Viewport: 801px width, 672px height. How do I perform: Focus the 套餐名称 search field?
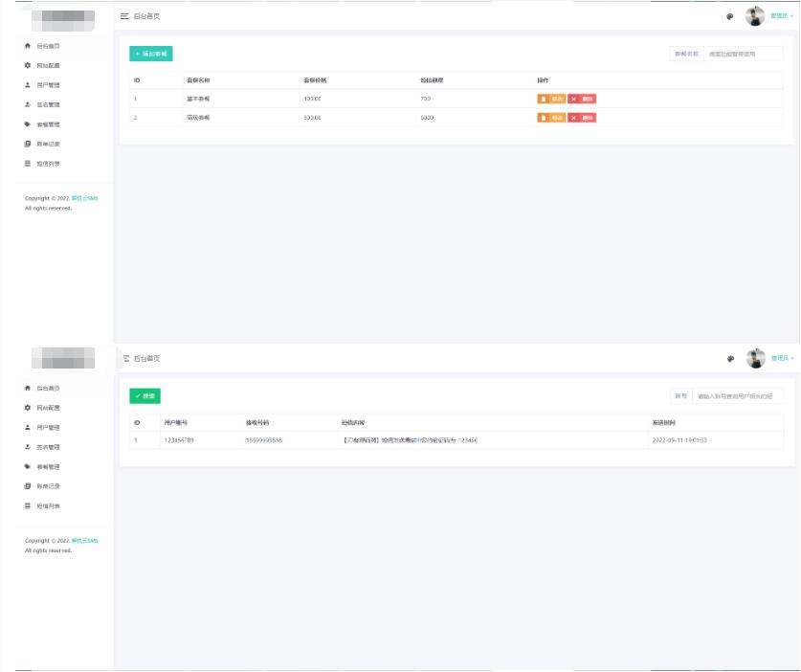click(743, 55)
